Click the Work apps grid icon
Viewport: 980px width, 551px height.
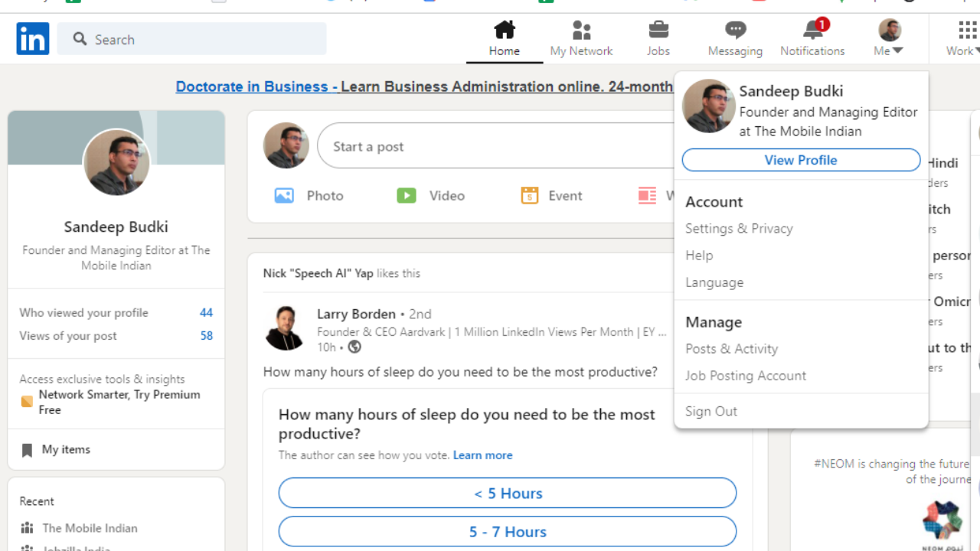pos(968,30)
